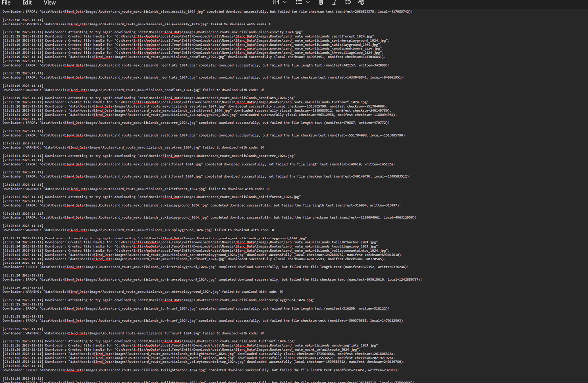Image resolution: width=588 pixels, height=383 pixels.
Task: Click the created file handle spiritforest line
Action: 189,36
